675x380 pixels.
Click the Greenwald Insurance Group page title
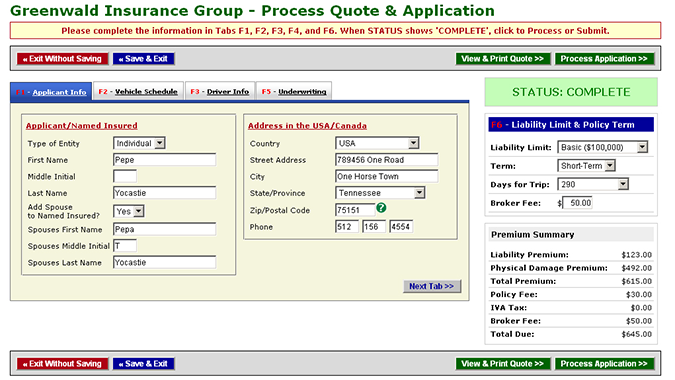click(252, 10)
